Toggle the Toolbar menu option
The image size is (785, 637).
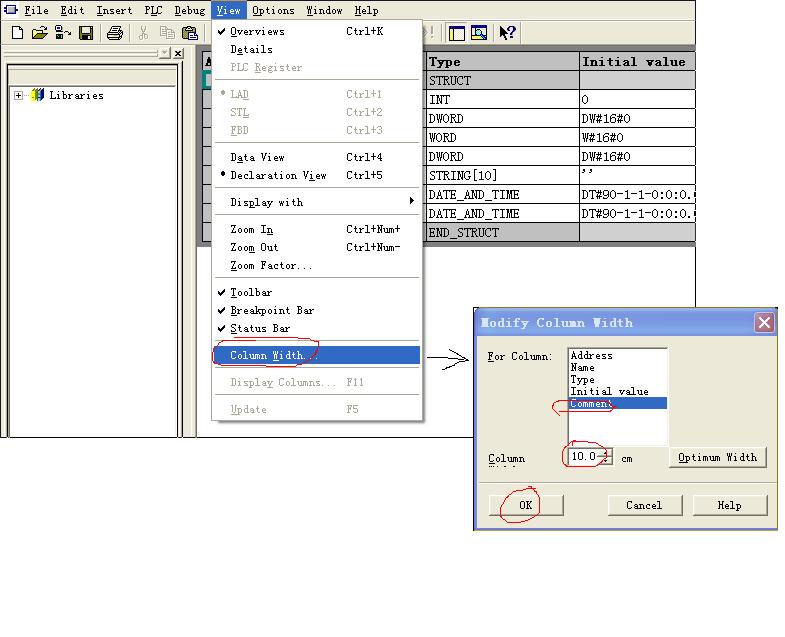coord(317,292)
